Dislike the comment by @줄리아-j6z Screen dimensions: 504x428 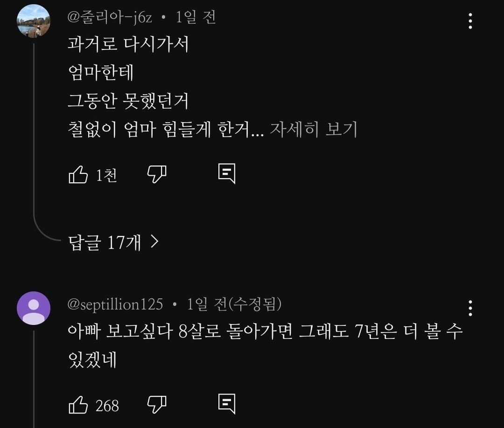point(157,175)
